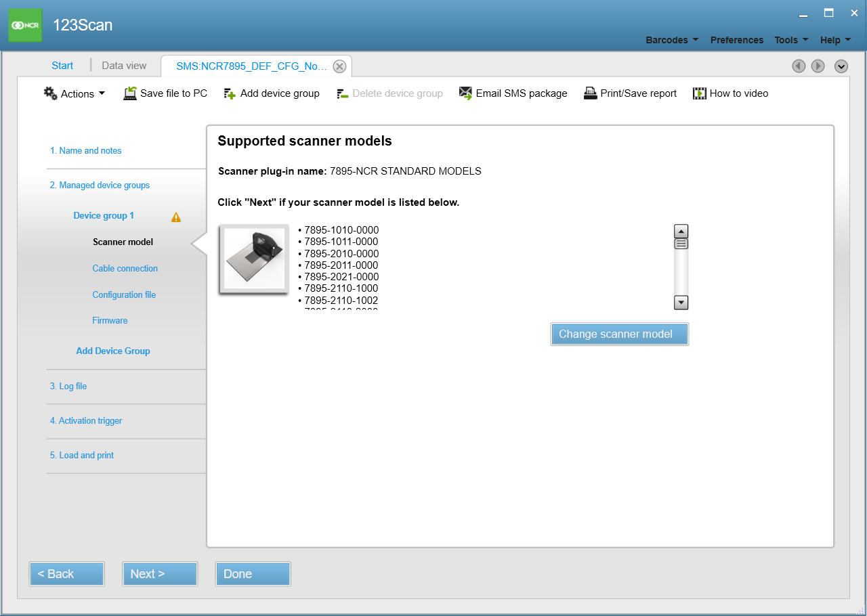867x616 pixels.
Task: Switch to the Start tab
Action: pos(62,66)
